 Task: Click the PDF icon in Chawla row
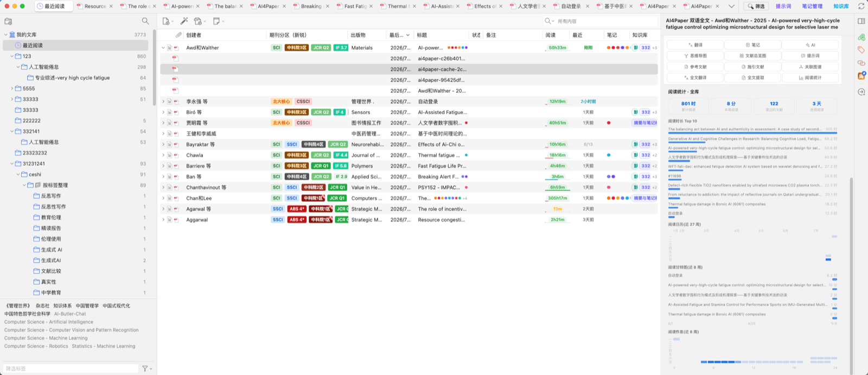[x=176, y=155]
